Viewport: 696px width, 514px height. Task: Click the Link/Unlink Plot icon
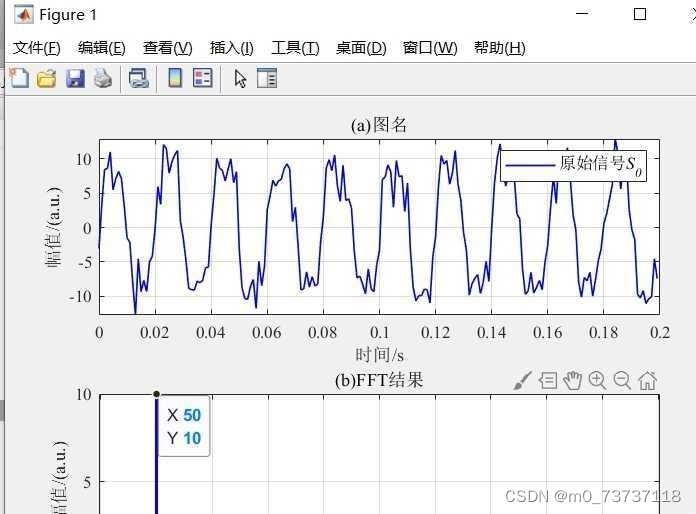139,79
